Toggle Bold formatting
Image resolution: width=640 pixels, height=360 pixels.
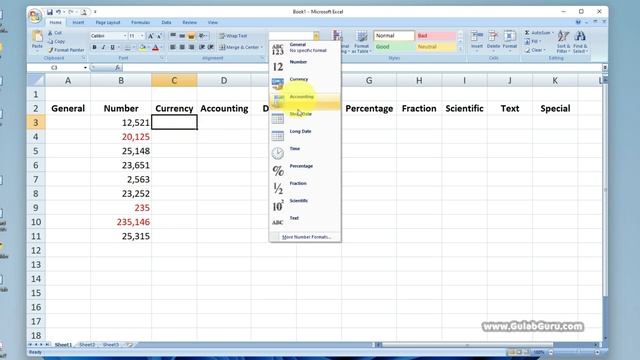(94, 48)
